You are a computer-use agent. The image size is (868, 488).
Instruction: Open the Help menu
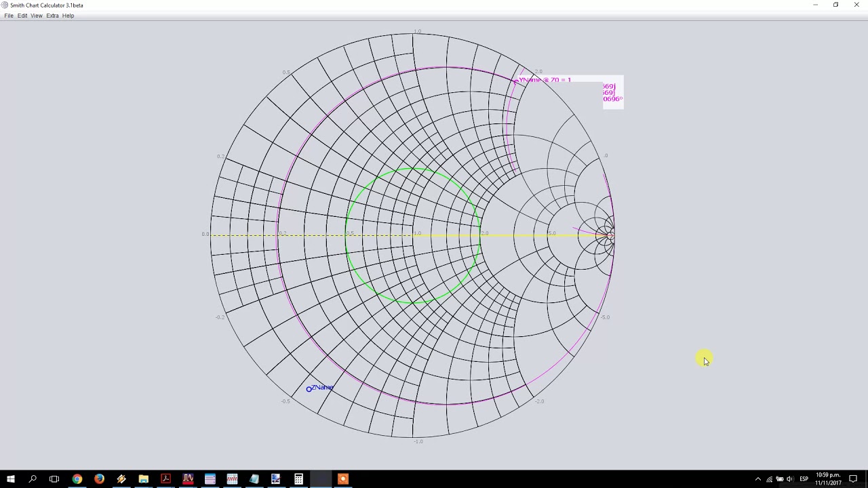point(68,16)
